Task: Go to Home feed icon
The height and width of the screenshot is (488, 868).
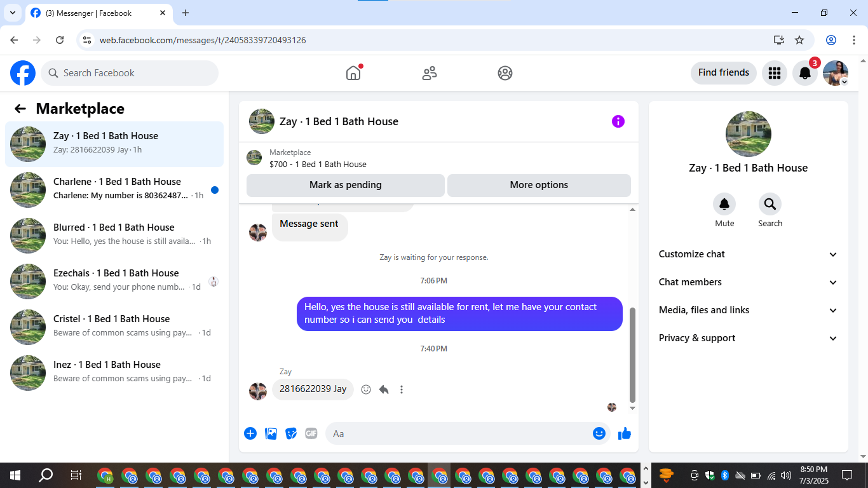Action: pyautogui.click(x=353, y=73)
